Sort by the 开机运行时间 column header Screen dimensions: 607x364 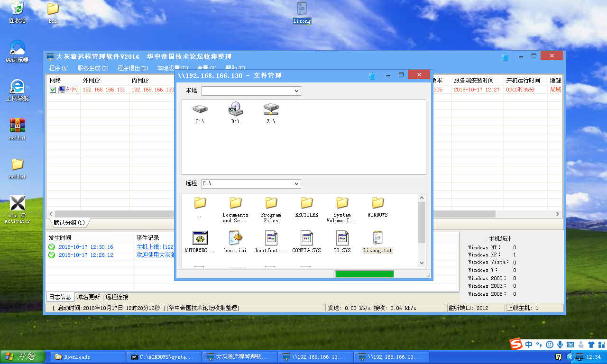pos(525,81)
